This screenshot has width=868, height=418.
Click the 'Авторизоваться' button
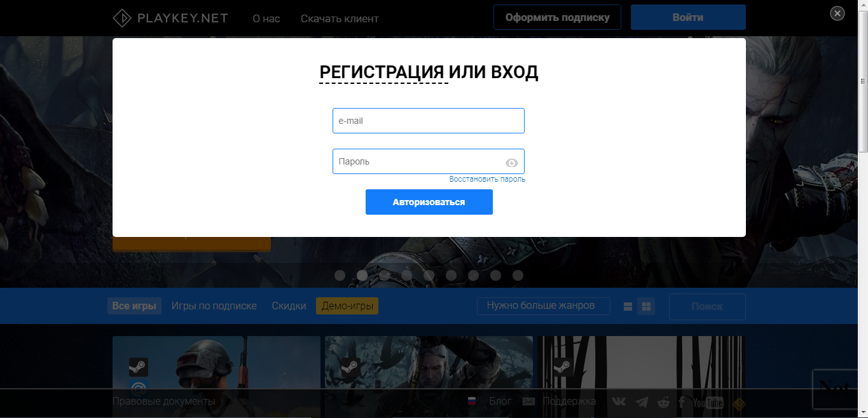429,202
